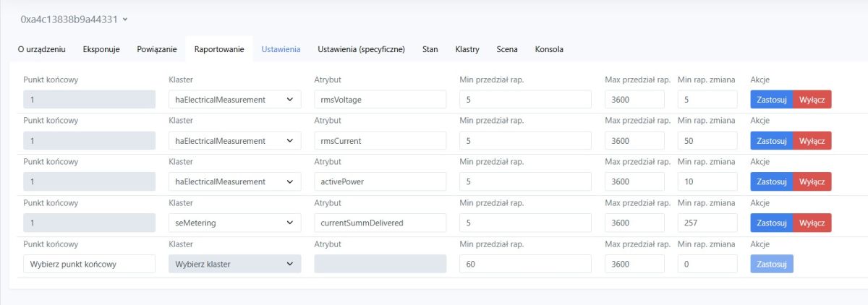868x305 pixels.
Task: Open 'Ustawienia (specyficzne)' tab
Action: pos(361,49)
